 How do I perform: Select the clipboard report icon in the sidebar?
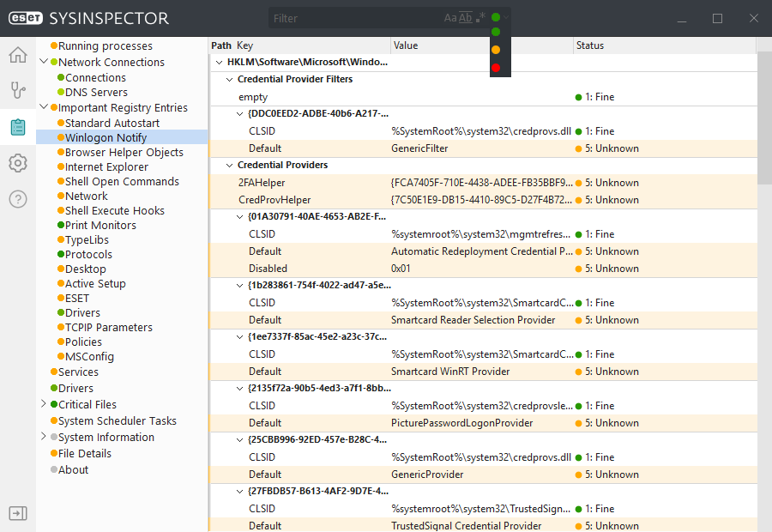(x=18, y=127)
